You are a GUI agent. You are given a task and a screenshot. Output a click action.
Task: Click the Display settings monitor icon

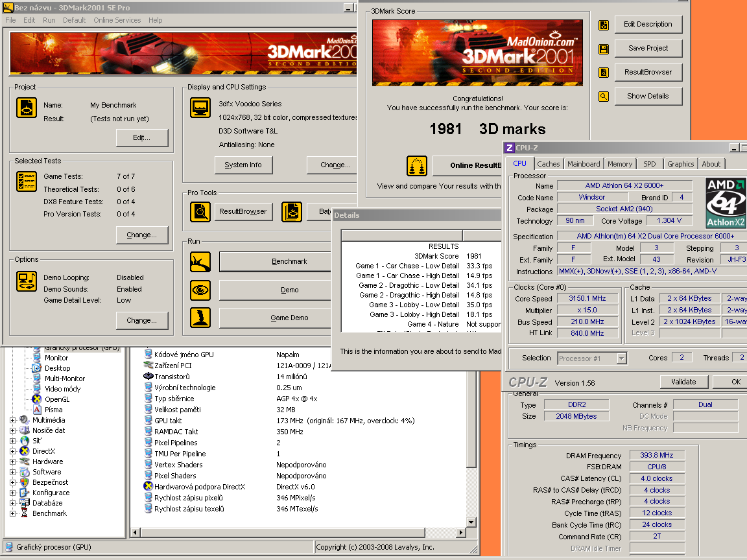[x=200, y=108]
